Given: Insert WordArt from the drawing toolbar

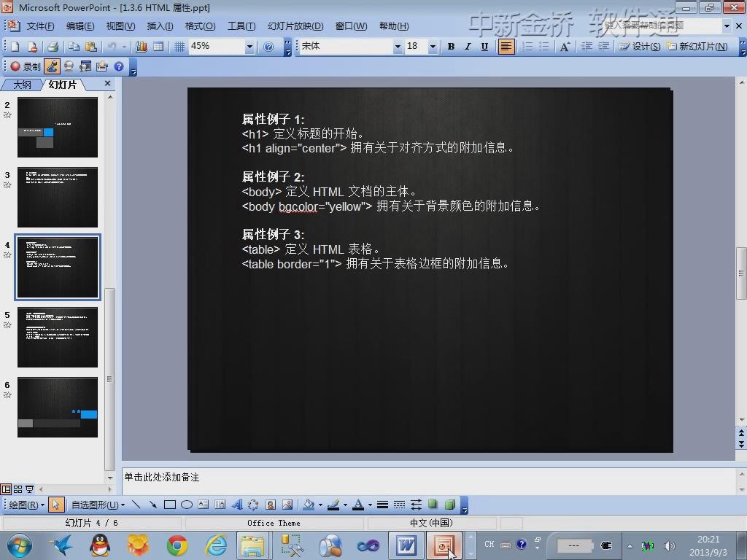Looking at the screenshot, I should 237,505.
